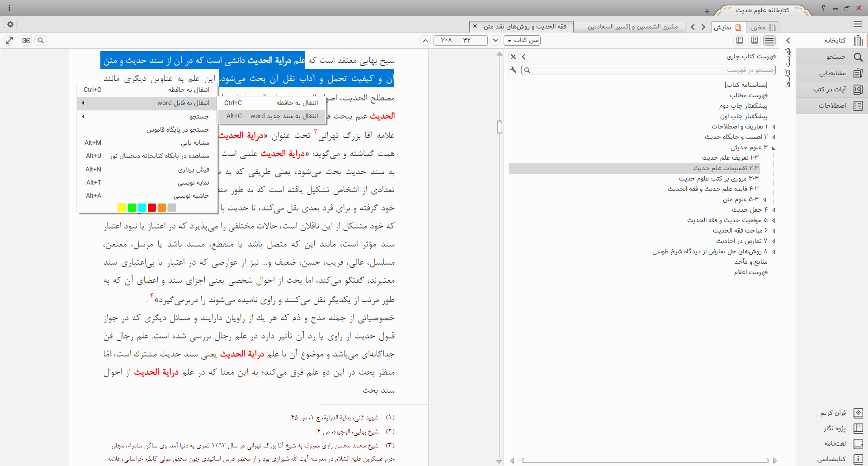This screenshot has width=868, height=466.
Task: Click the جستجو در فهرست search field
Action: tap(649, 70)
